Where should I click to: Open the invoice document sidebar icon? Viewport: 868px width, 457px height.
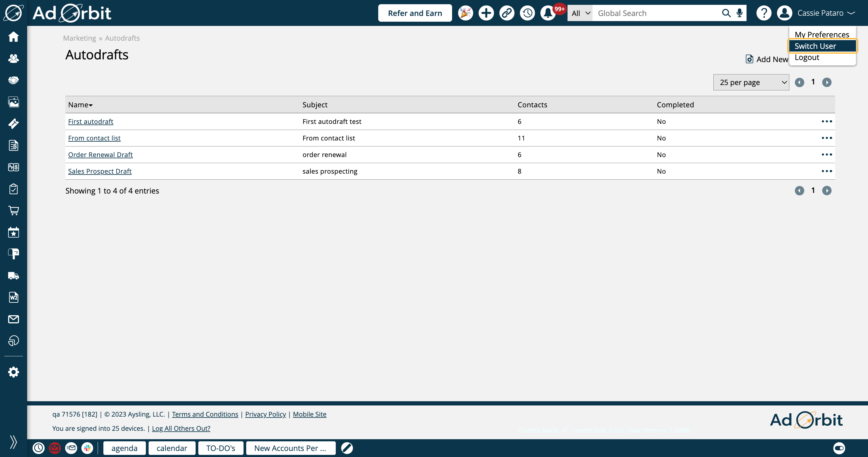click(x=14, y=146)
